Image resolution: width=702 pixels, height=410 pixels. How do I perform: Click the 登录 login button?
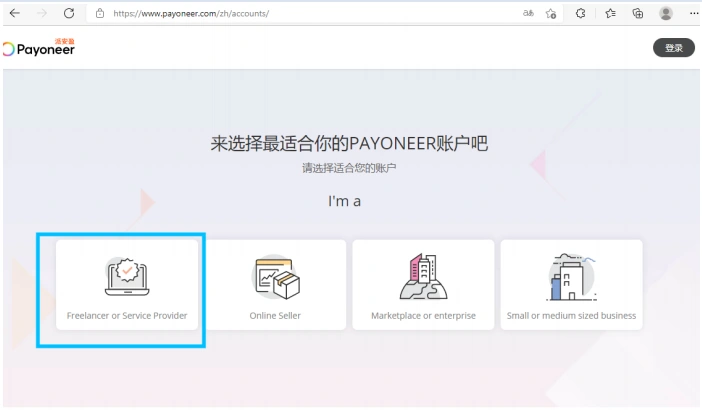click(674, 47)
